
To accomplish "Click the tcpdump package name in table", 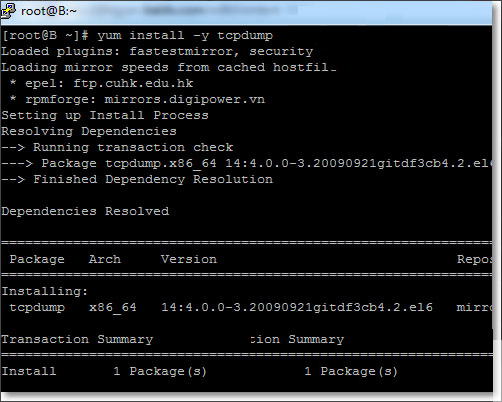I will coord(37,307).
